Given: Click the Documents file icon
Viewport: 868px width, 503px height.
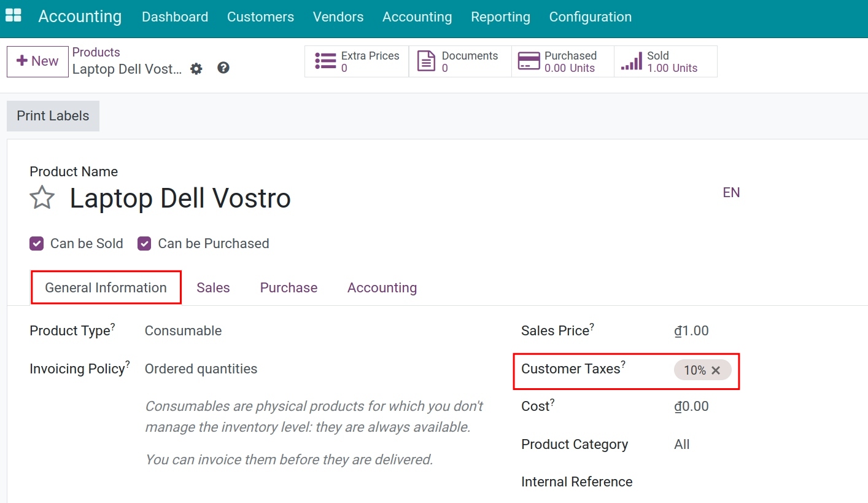Looking at the screenshot, I should 426,61.
